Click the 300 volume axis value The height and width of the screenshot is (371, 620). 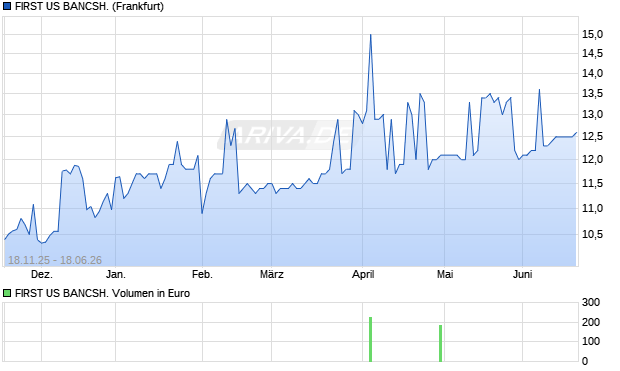pyautogui.click(x=591, y=303)
